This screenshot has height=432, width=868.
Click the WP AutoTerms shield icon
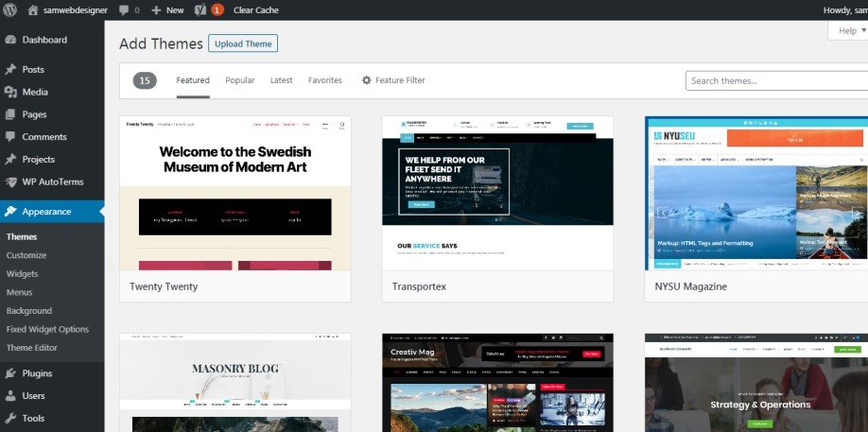(x=10, y=182)
